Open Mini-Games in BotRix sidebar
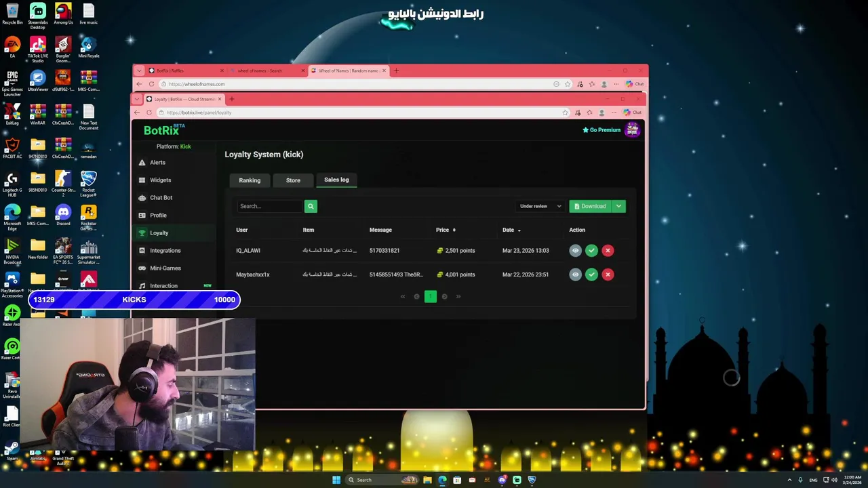This screenshot has width=868, height=488. [x=165, y=268]
